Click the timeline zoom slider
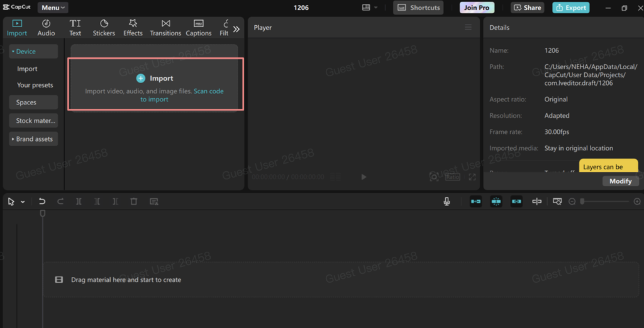 point(606,201)
